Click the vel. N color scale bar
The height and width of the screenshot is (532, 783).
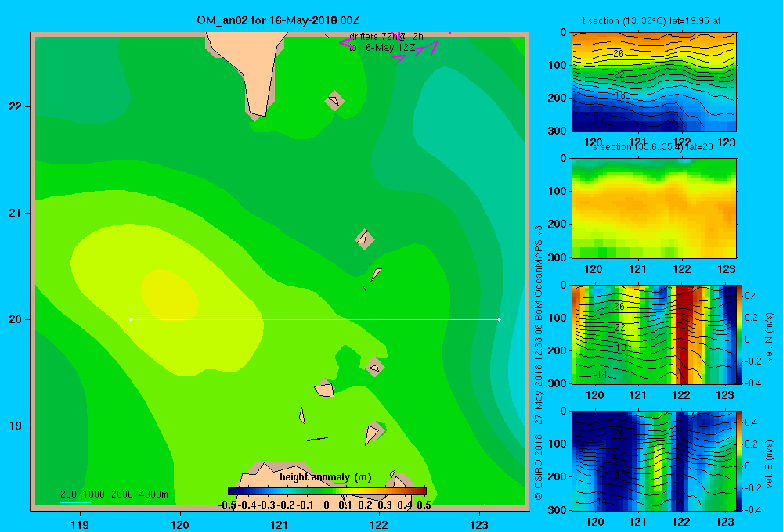pos(740,334)
